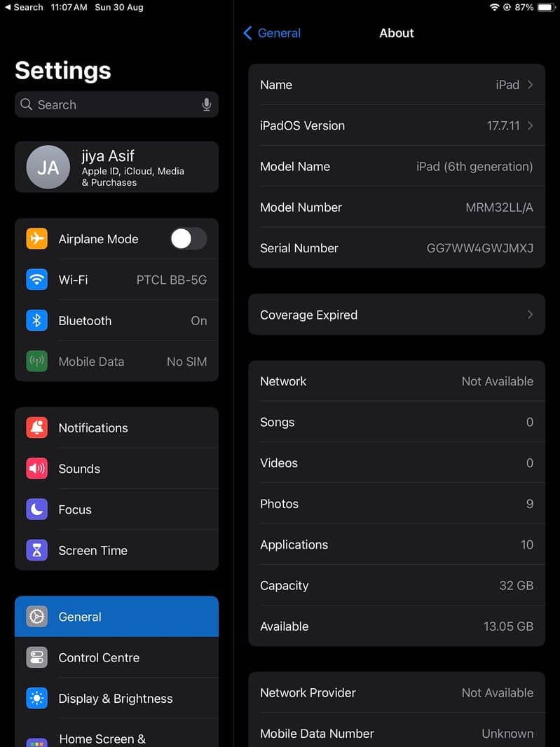Tap the magnifying glass search icon

click(x=26, y=104)
